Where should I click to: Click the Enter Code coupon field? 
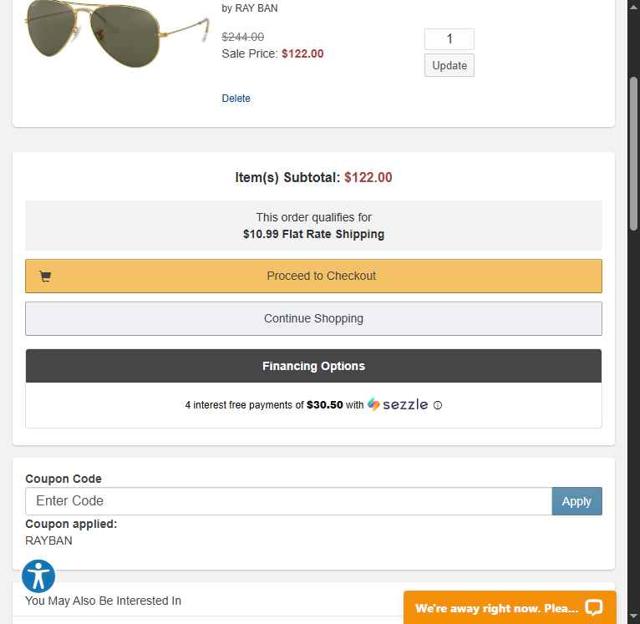tap(288, 501)
